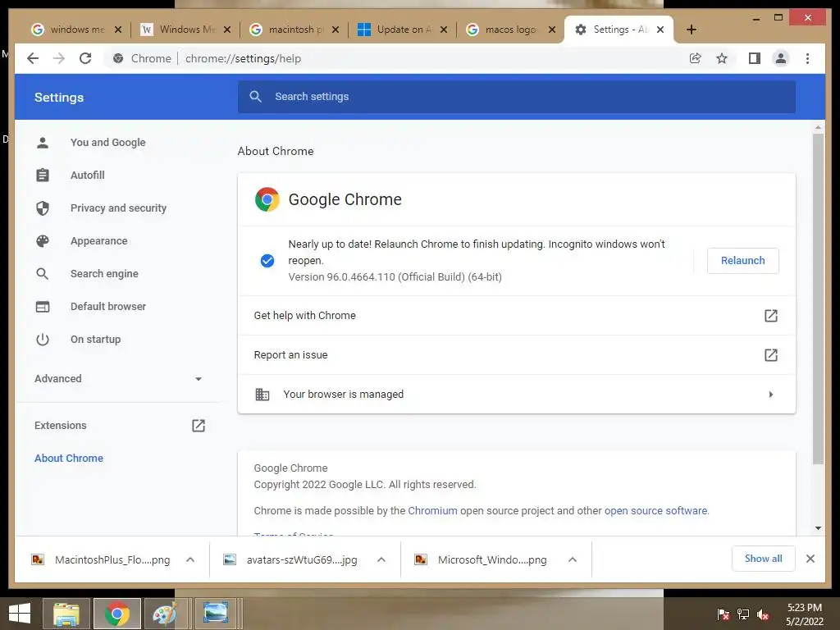840x630 pixels.
Task: Close the downloads bar
Action: coord(810,559)
